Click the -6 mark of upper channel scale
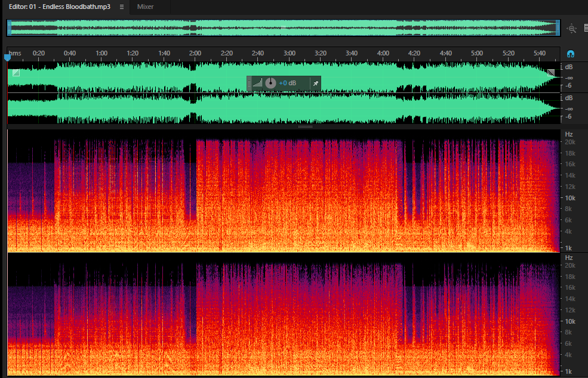Viewport: 588px width, 378px height. pos(569,85)
